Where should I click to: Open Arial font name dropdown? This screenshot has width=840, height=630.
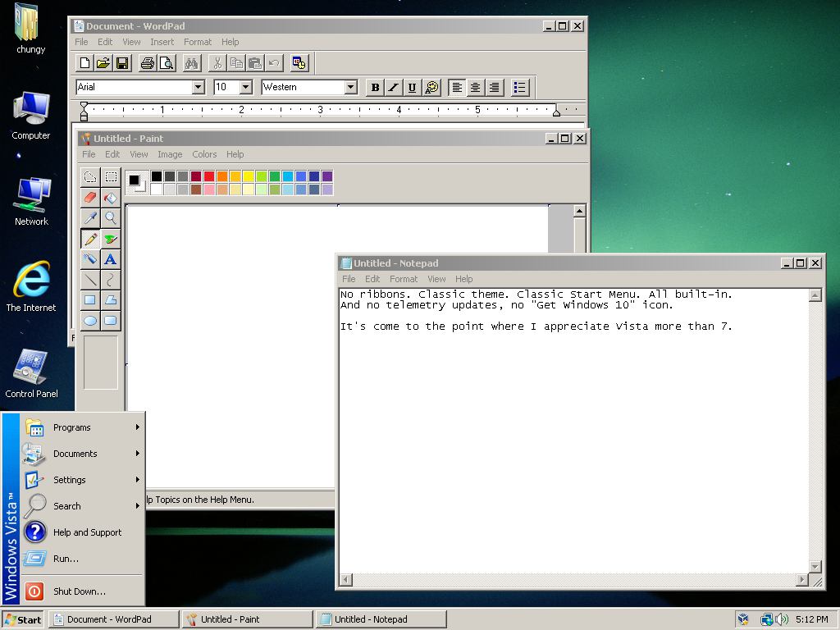click(x=199, y=87)
